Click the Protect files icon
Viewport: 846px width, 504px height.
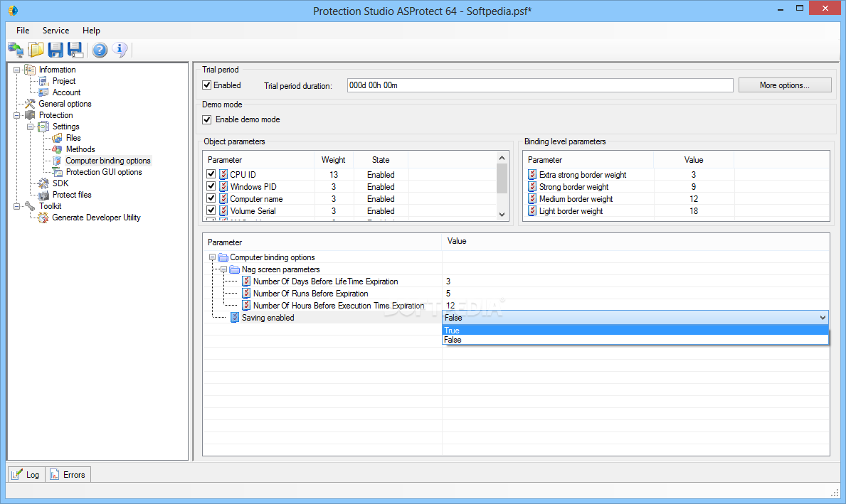click(43, 195)
